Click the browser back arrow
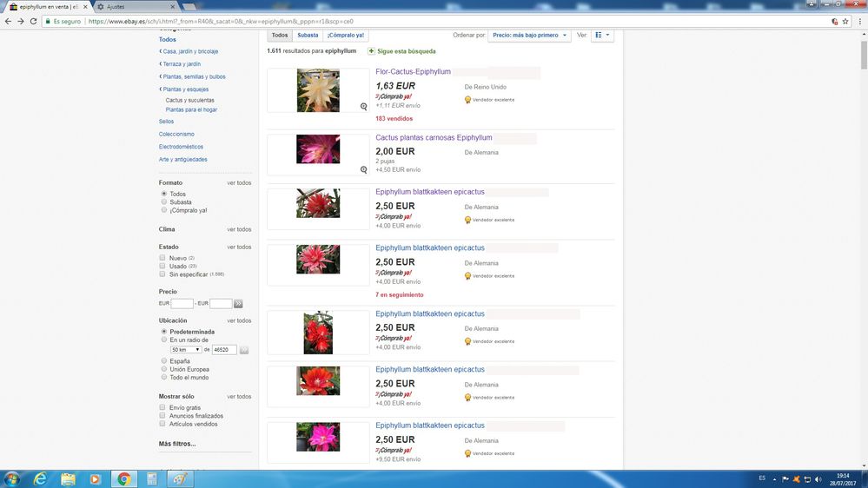Image resolution: width=868 pixels, height=488 pixels. click(x=8, y=21)
